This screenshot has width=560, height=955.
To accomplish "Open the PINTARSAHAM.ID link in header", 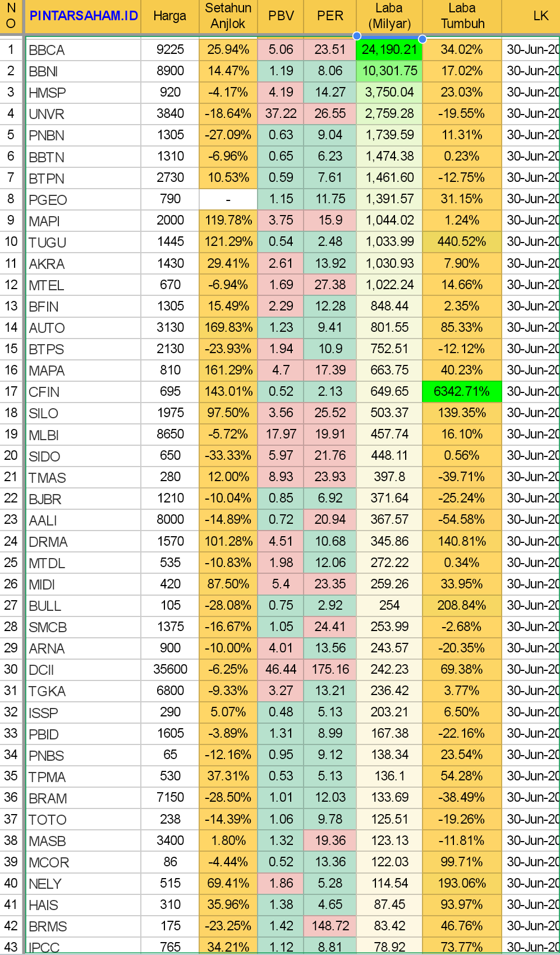I will tap(84, 16).
